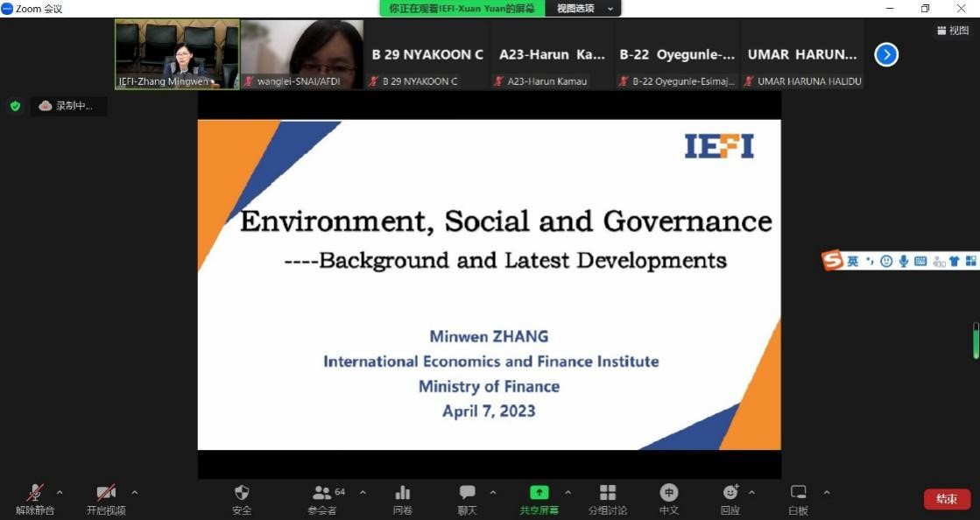The image size is (980, 520).
Task: Open the 聊天 chat panel
Action: coord(468,495)
